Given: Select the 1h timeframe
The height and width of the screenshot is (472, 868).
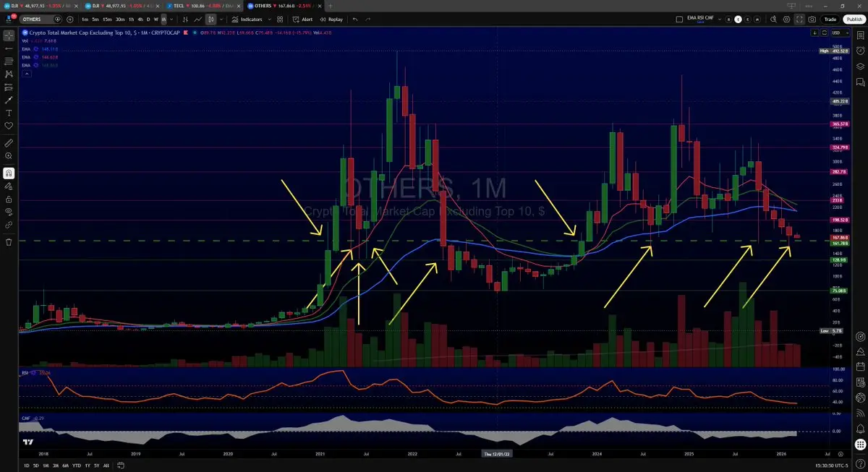Looking at the screenshot, I should 131,20.
